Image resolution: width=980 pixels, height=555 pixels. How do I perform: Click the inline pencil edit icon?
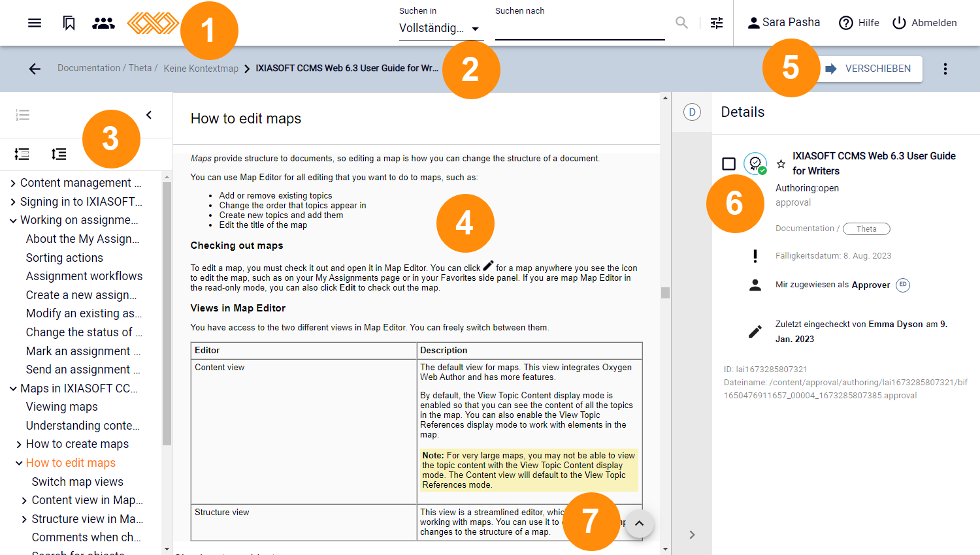488,266
